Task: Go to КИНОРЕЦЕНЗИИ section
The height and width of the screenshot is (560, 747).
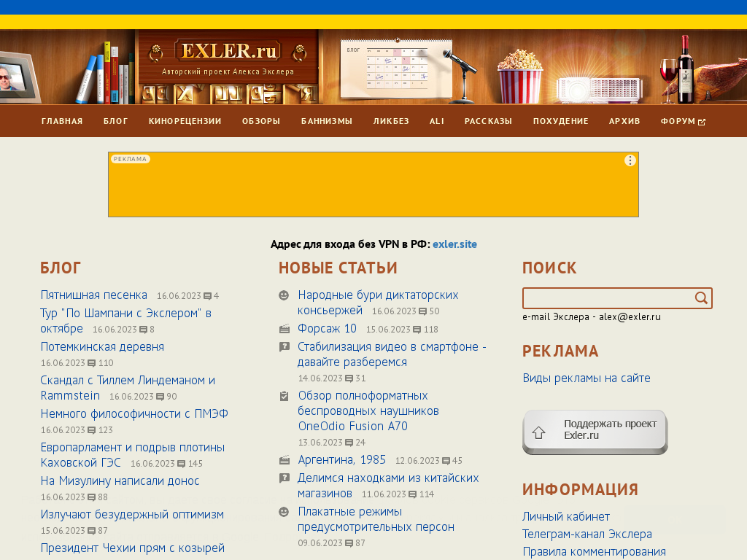Action: click(x=185, y=122)
